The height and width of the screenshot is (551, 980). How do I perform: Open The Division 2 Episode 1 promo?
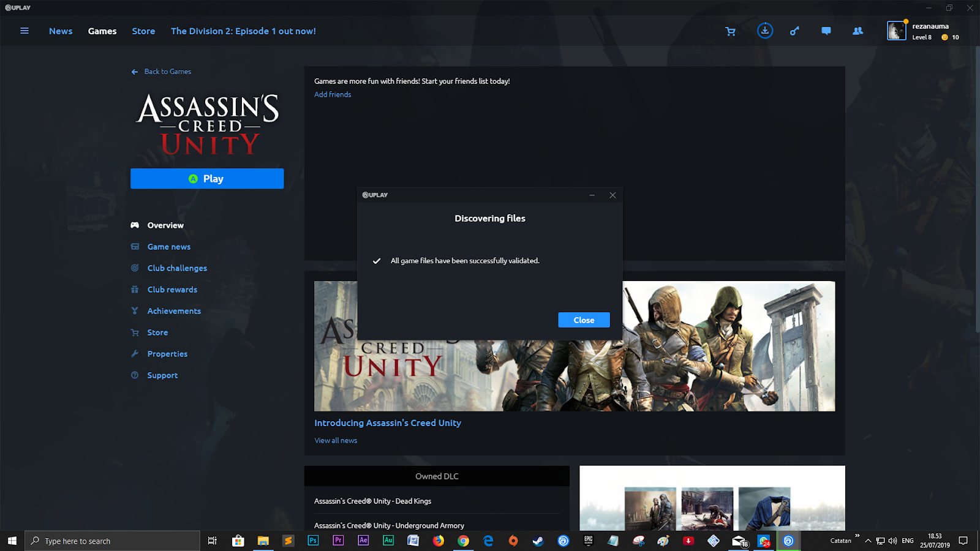point(243,31)
